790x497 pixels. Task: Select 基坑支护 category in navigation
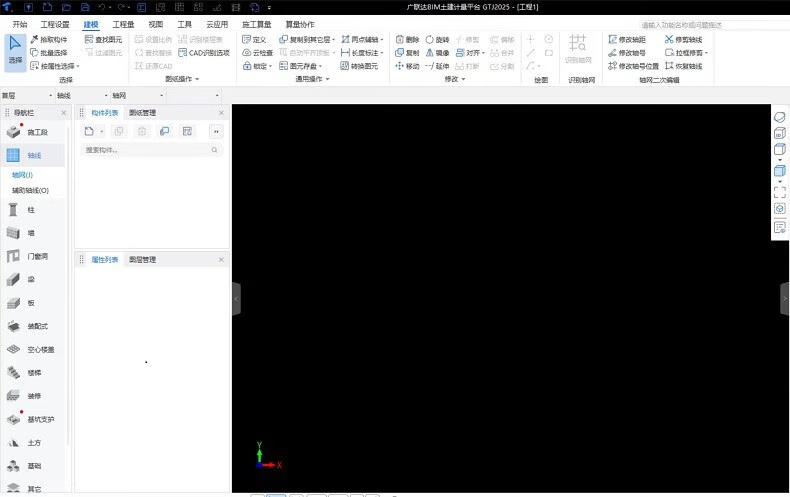click(34, 419)
